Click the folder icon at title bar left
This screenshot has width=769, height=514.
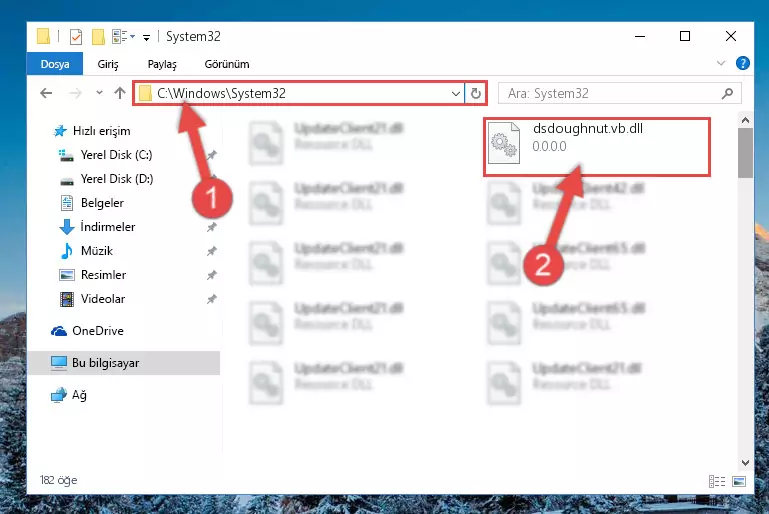coord(43,36)
